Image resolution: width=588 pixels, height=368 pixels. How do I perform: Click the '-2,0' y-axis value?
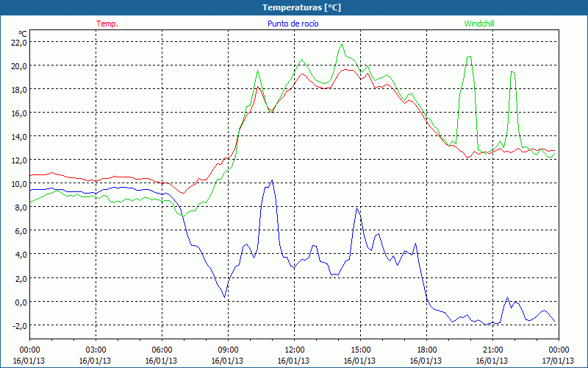coord(20,325)
